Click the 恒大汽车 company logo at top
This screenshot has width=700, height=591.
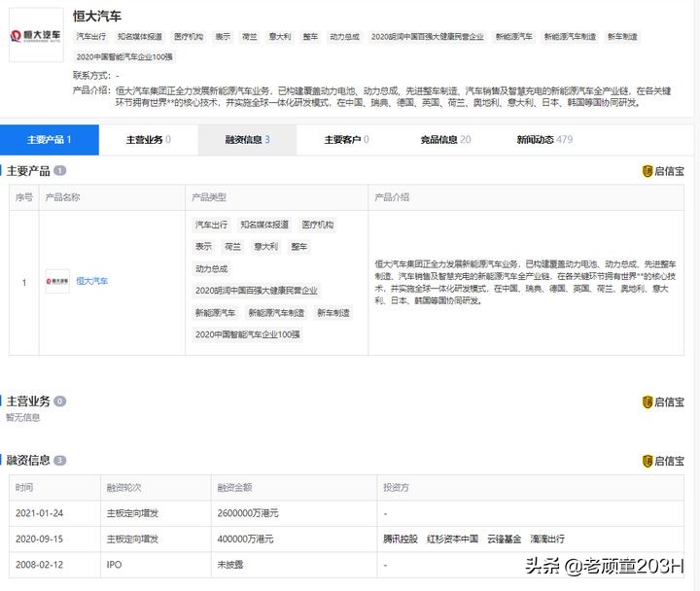pyautogui.click(x=35, y=36)
